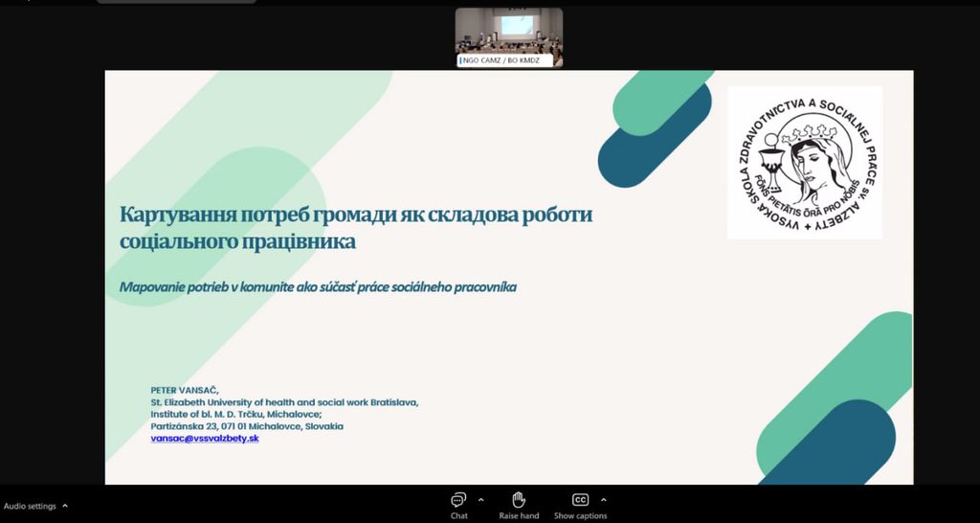Click the Raise hand icon

(x=519, y=500)
